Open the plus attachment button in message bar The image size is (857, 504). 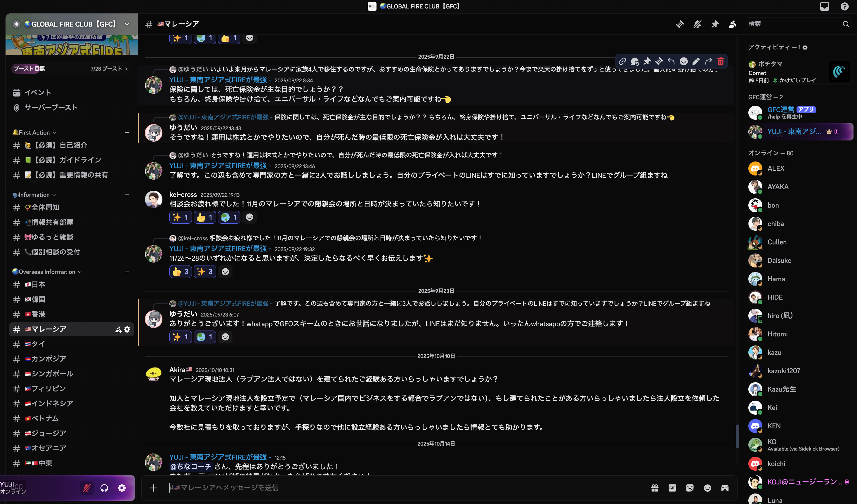(154, 488)
